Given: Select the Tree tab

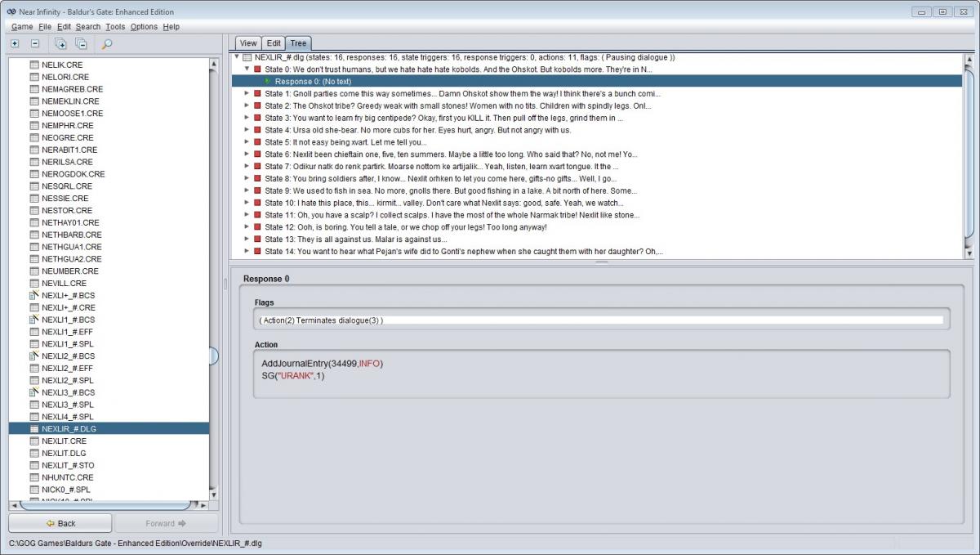Looking at the screenshot, I should pyautogui.click(x=298, y=43).
